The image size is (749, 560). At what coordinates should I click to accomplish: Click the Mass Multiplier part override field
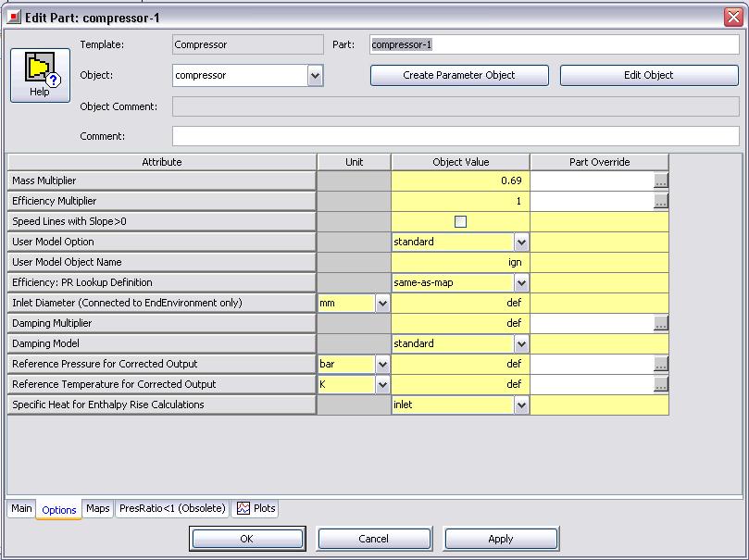[x=592, y=180]
